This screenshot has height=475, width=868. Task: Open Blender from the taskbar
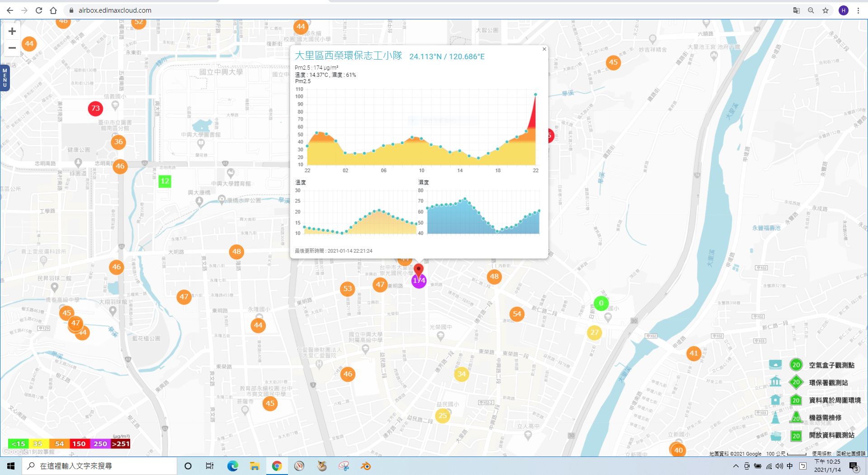366,466
